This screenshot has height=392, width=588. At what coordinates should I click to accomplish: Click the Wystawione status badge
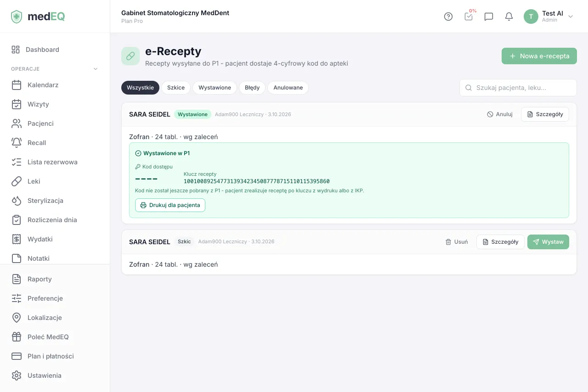click(x=192, y=114)
